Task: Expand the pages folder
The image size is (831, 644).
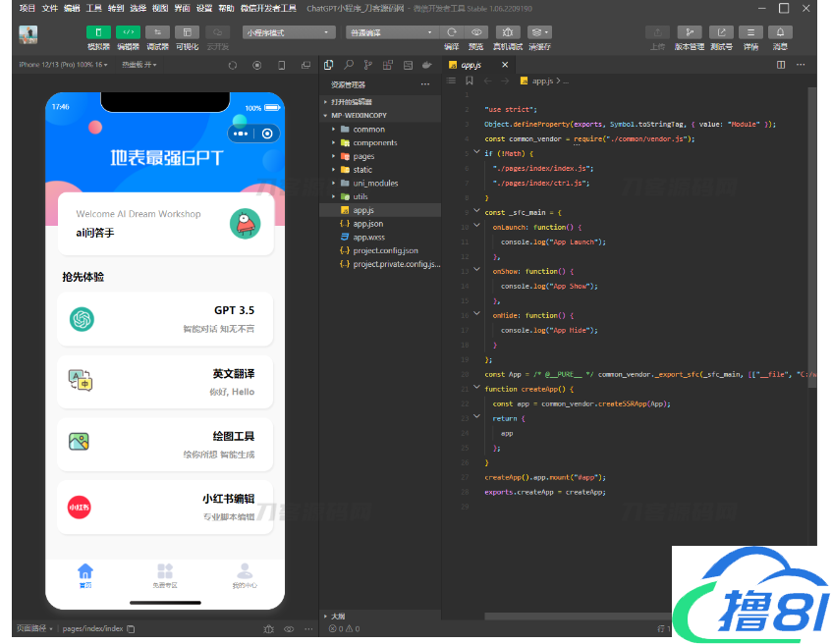Action: (380, 156)
